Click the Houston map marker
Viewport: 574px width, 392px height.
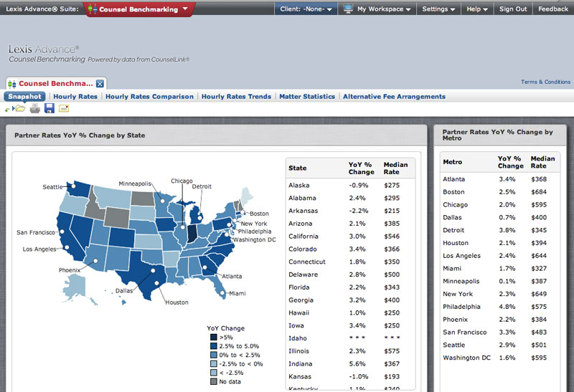(x=156, y=283)
